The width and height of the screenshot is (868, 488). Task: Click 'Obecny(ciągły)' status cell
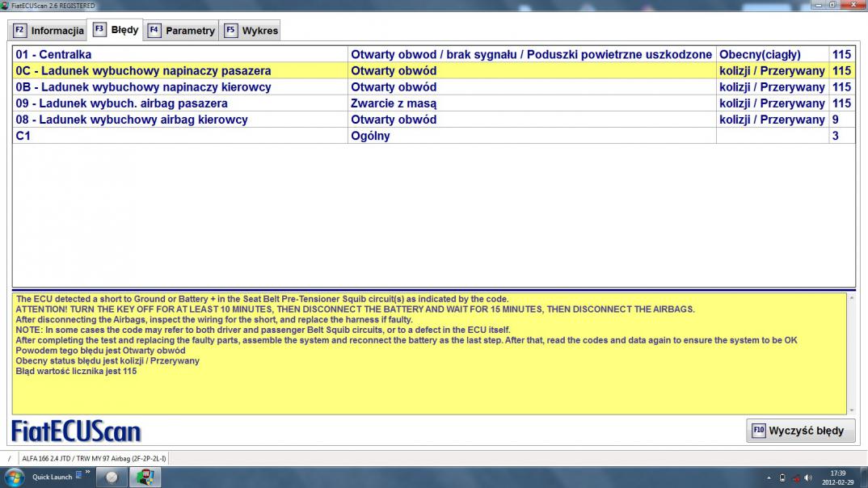tap(773, 54)
